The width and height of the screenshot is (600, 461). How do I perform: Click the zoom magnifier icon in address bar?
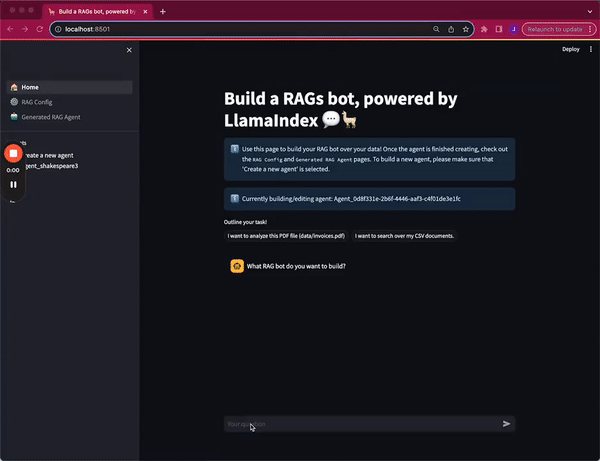(436, 29)
